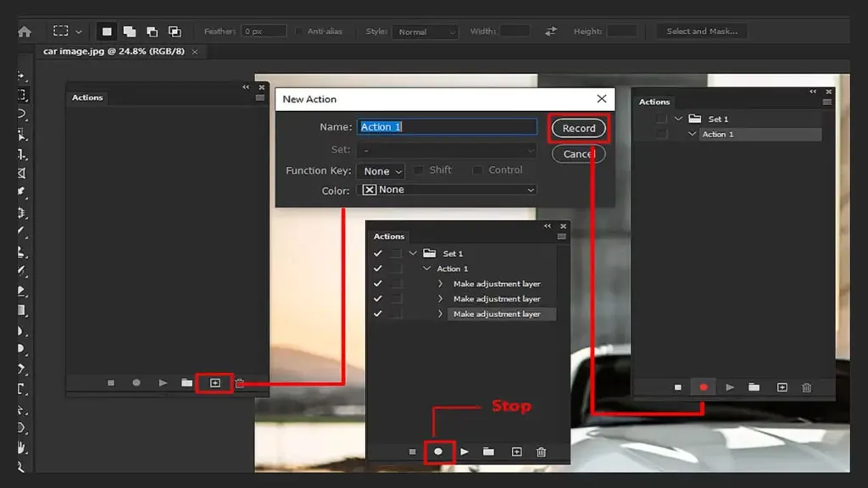Click the trash icon in left Actions panel

coord(240,383)
